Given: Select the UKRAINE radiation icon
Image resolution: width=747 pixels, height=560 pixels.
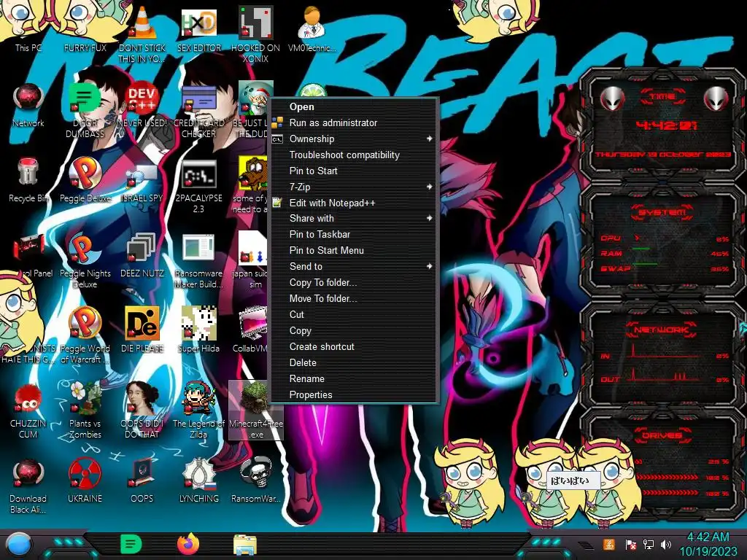Looking at the screenshot, I should pyautogui.click(x=85, y=481).
